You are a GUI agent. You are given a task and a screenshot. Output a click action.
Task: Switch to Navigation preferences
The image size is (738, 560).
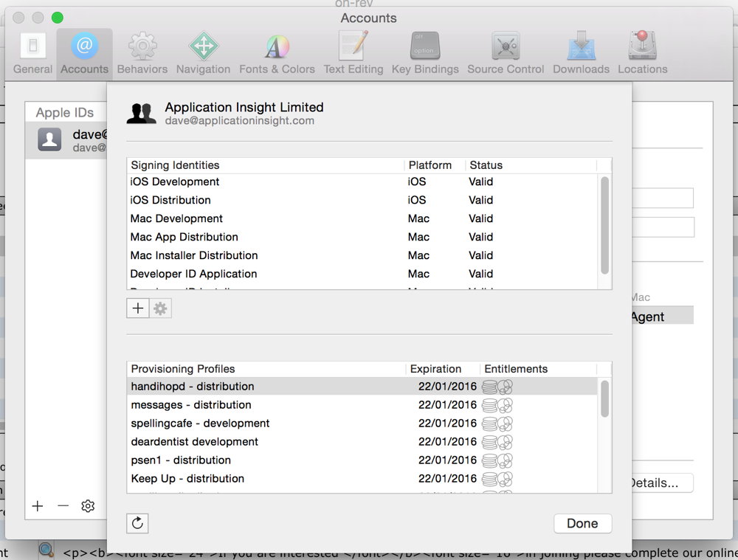[203, 53]
